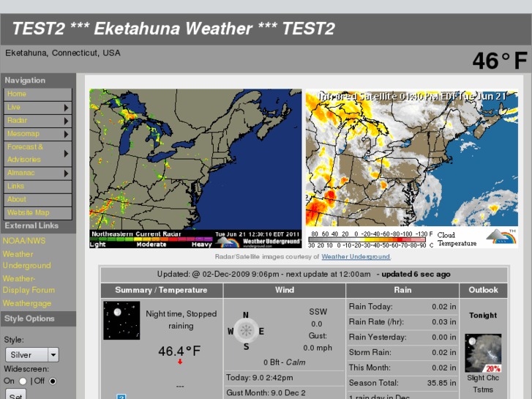Go to the Links page

point(37,187)
